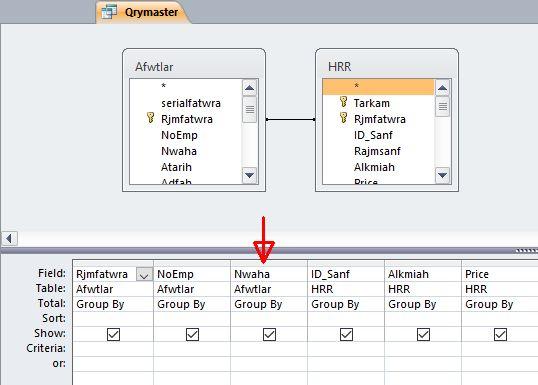The image size is (538, 385).
Task: Uncheck Show box for Price column
Action: (x=501, y=334)
